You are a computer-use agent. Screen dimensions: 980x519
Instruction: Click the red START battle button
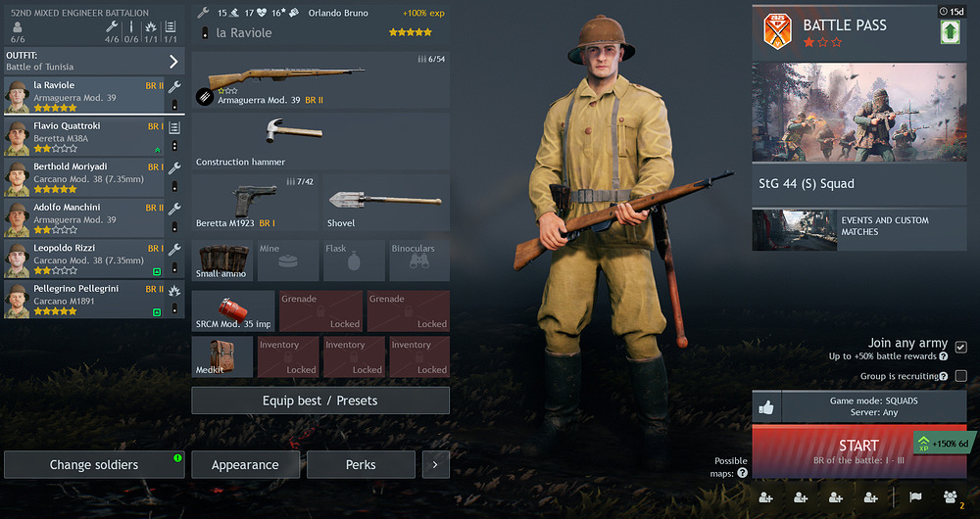pos(858,451)
